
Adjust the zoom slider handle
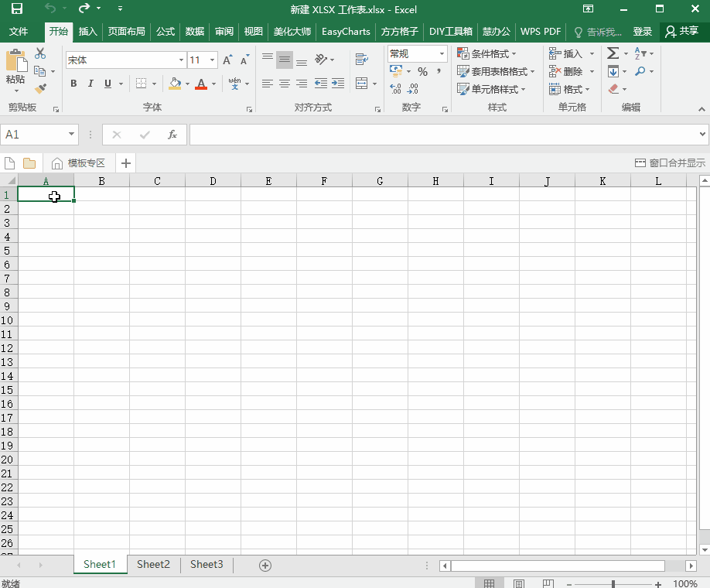(613, 584)
